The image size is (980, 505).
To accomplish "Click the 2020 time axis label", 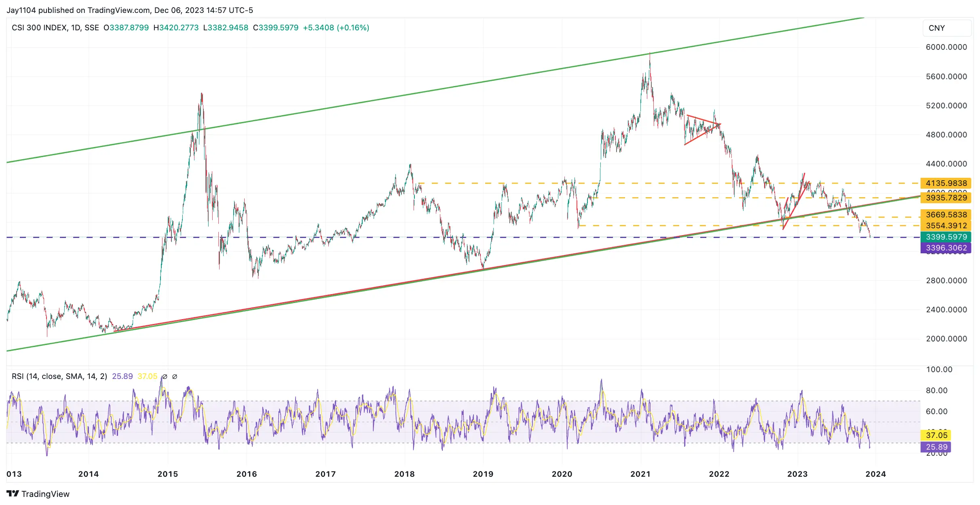I will pos(562,474).
